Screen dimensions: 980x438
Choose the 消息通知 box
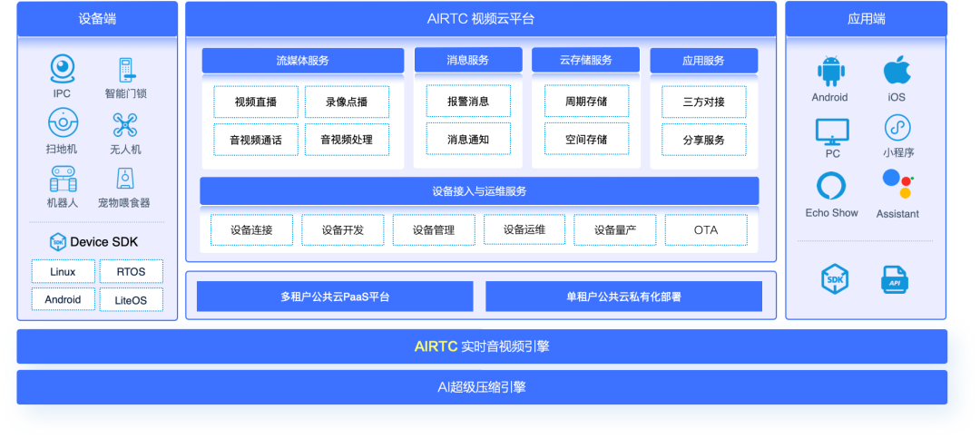(x=468, y=139)
